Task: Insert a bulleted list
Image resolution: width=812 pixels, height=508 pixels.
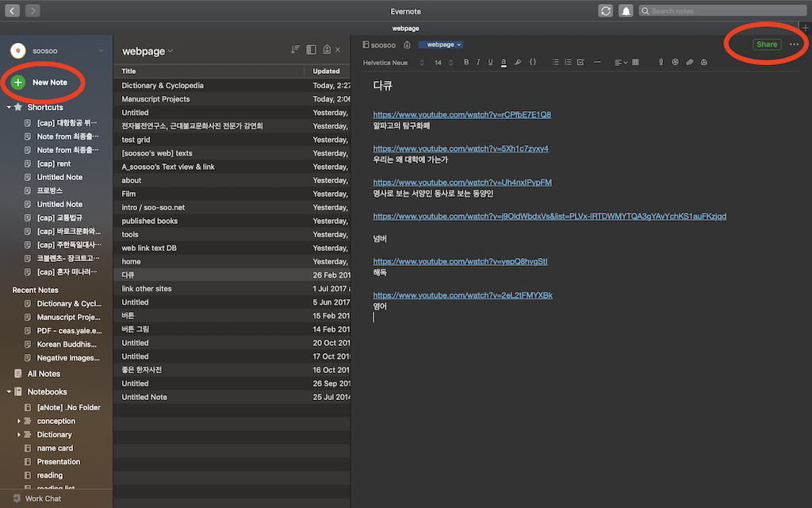Action: 555,62
